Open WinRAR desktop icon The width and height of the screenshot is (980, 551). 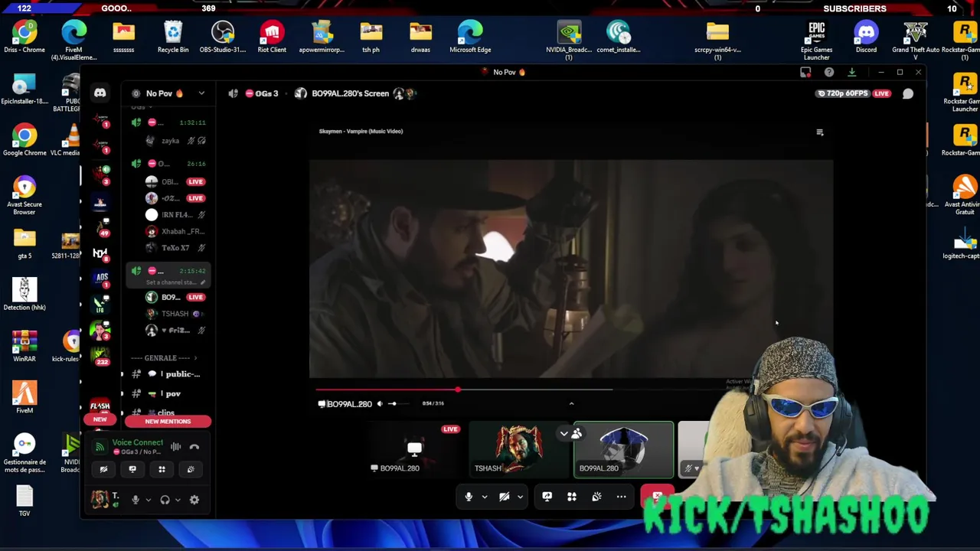(x=24, y=346)
